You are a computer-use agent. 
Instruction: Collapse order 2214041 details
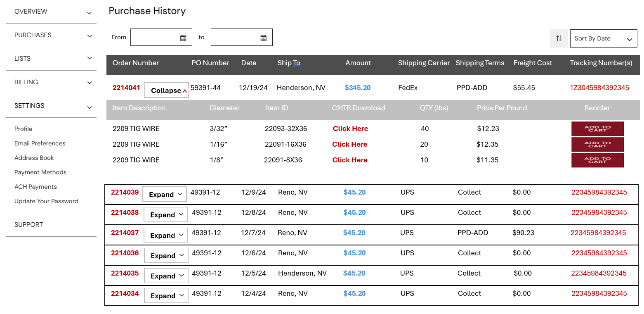coord(167,90)
